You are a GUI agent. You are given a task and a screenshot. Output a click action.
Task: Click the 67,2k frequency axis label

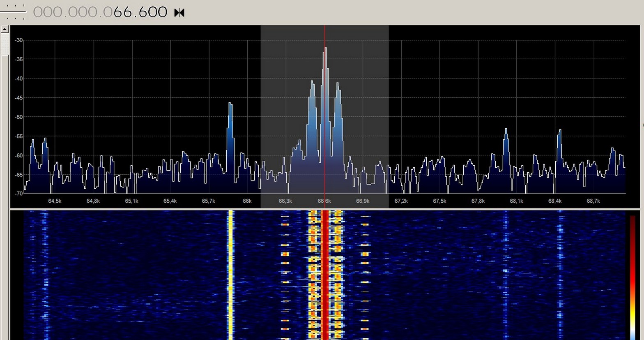coord(401,201)
